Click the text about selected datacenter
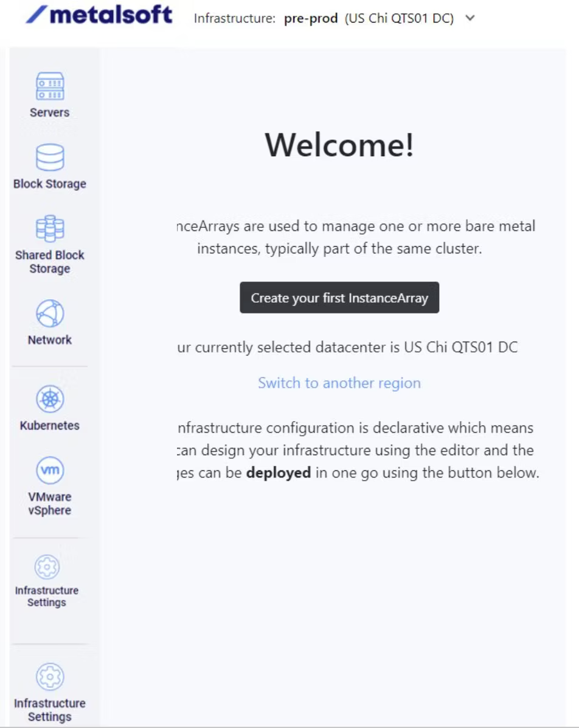This screenshot has width=579, height=728. pos(348,347)
